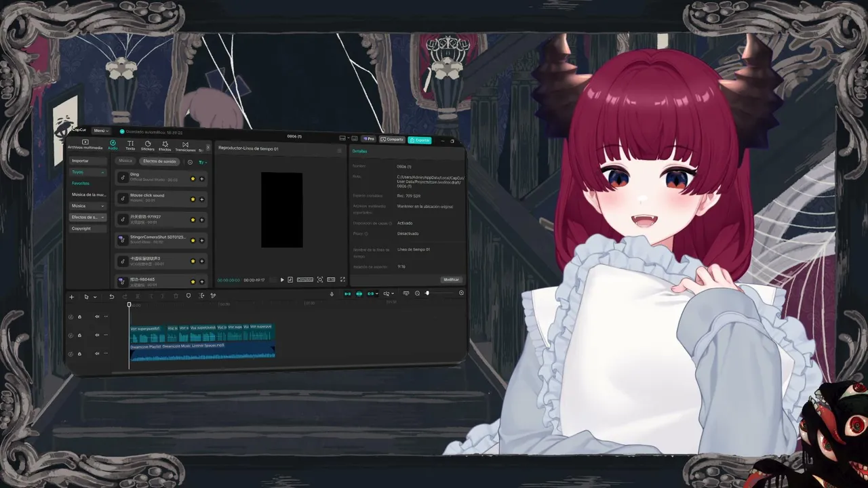This screenshot has height=488, width=868.
Task: Click the audio icon beside the play button
Action: [290, 280]
